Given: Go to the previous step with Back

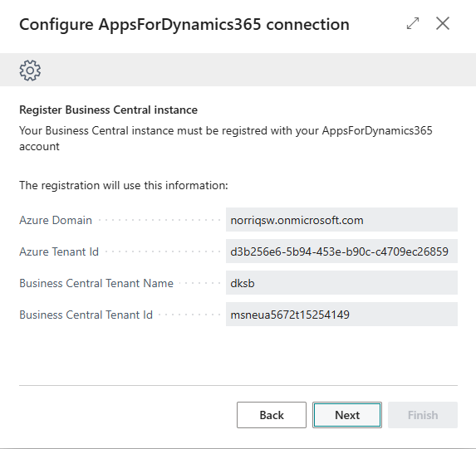Looking at the screenshot, I should pyautogui.click(x=272, y=415).
